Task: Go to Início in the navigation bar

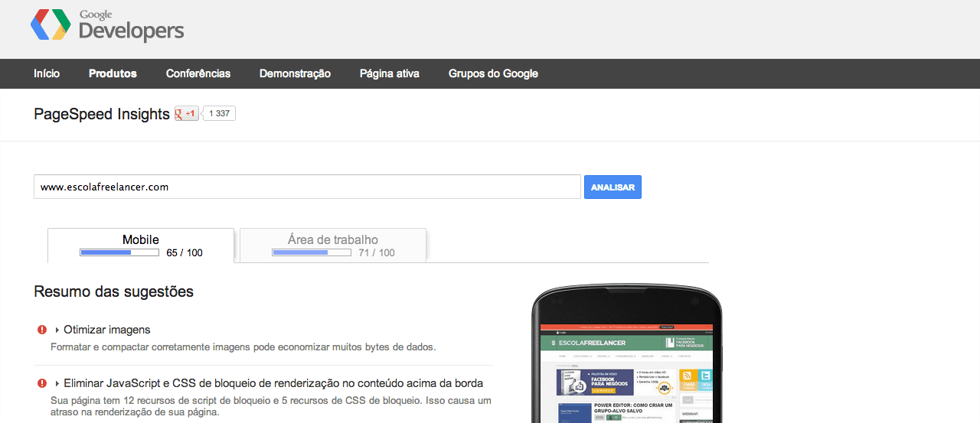Action: 47,73
